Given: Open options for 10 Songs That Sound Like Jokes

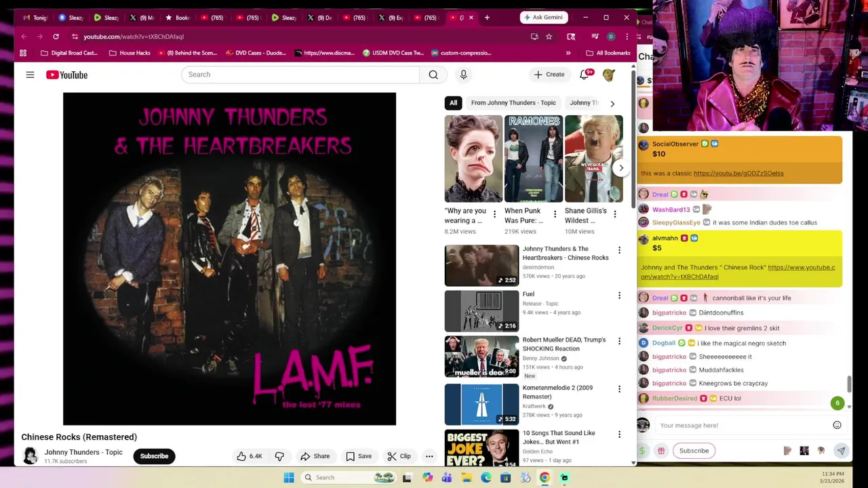Looking at the screenshot, I should [x=619, y=434].
